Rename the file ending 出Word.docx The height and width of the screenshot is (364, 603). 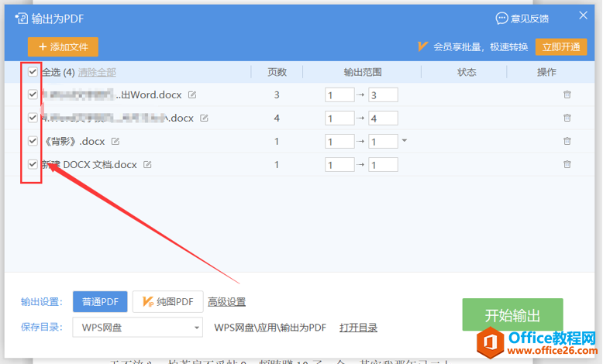pyautogui.click(x=192, y=94)
